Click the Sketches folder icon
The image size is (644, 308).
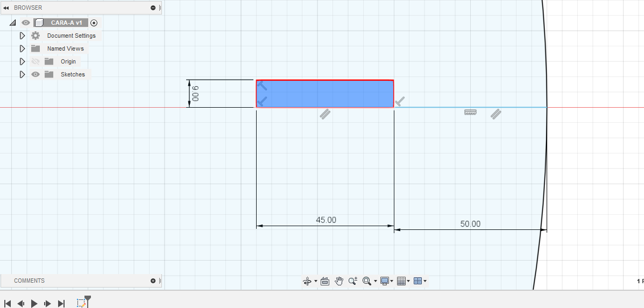point(49,74)
